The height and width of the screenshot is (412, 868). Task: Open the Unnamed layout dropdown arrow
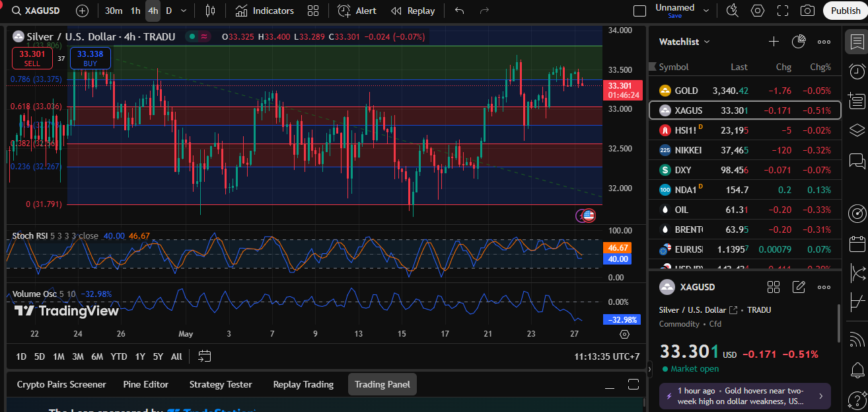[x=706, y=11]
